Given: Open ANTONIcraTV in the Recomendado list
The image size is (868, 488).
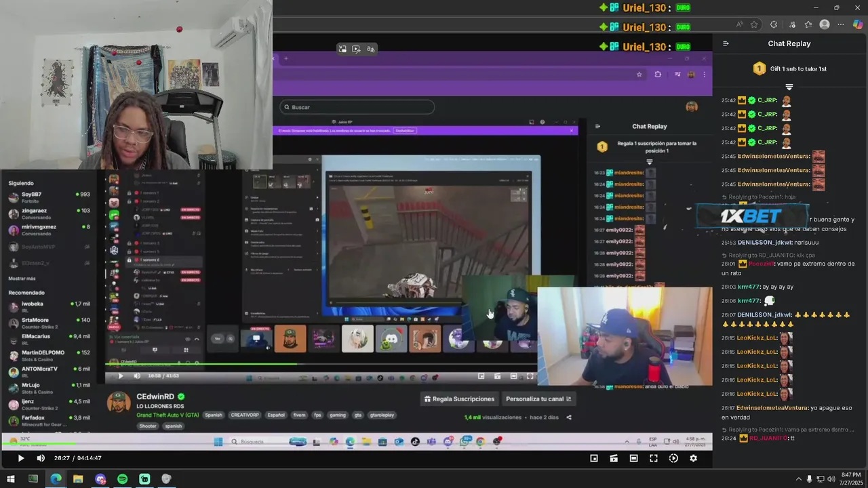Looking at the screenshot, I should pyautogui.click(x=49, y=371).
